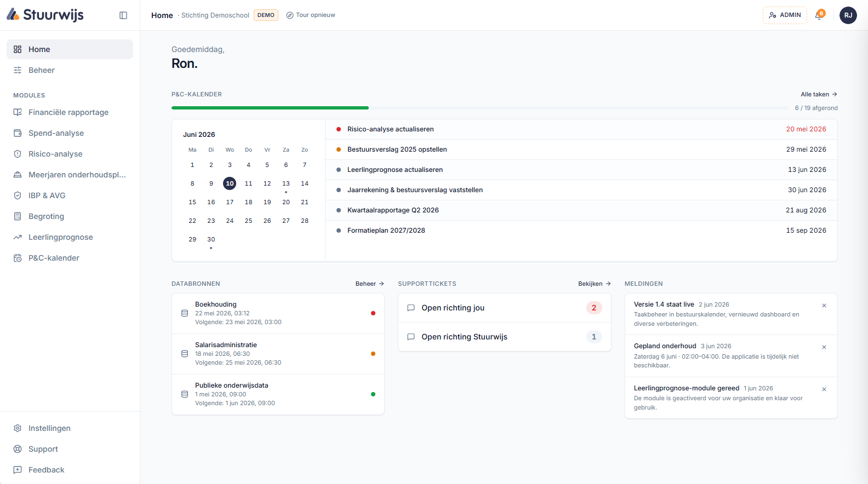The height and width of the screenshot is (484, 868).
Task: Open the Financiële rapportage module
Action: coord(70,112)
